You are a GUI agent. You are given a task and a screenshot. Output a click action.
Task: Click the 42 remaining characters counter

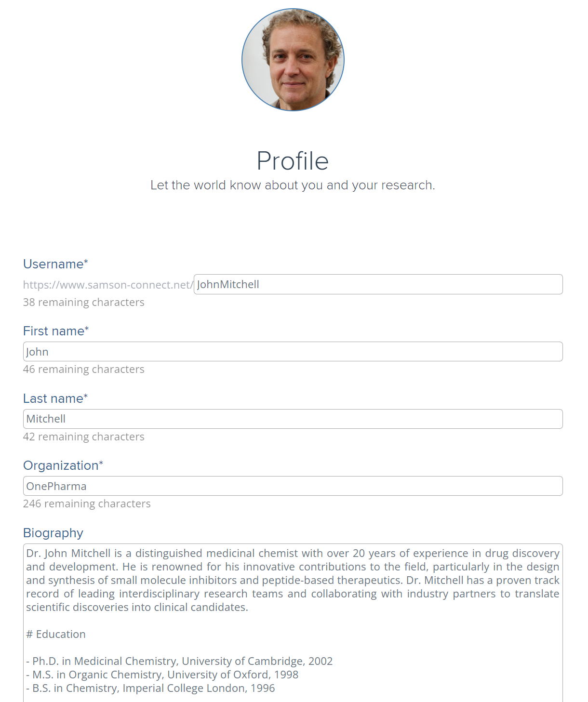pos(83,437)
